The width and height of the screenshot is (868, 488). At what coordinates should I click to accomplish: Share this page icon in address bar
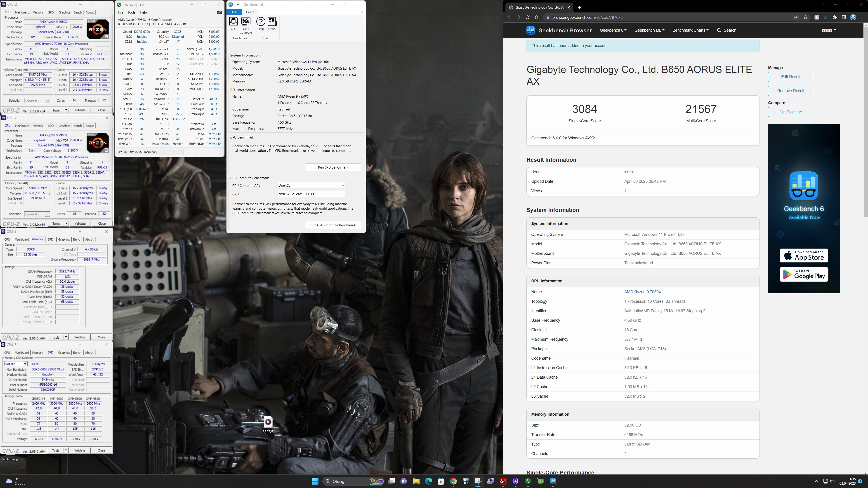click(796, 18)
